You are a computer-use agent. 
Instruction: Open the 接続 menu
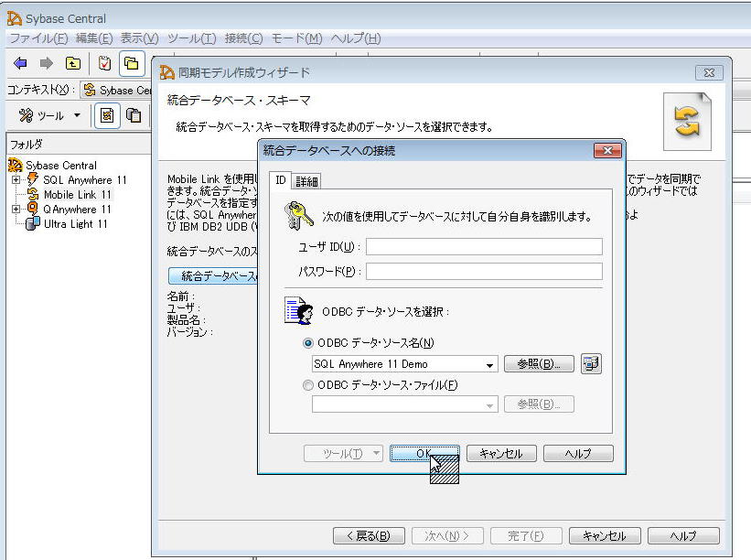242,38
